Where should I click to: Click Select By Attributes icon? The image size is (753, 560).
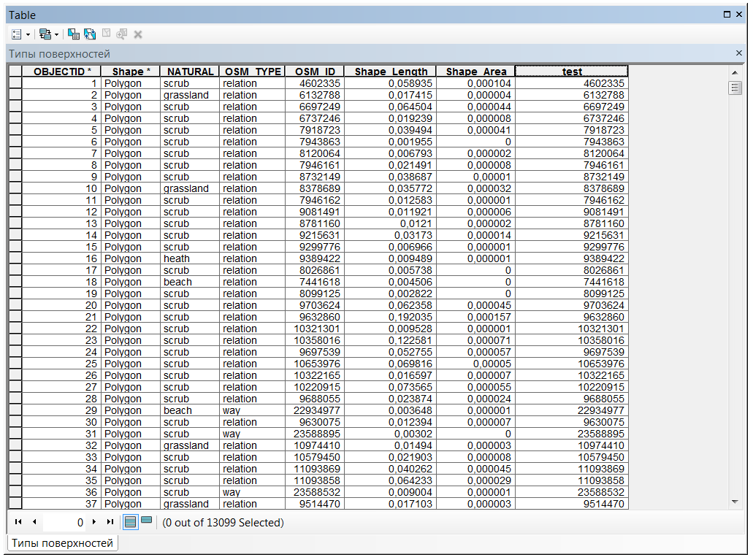coord(73,34)
